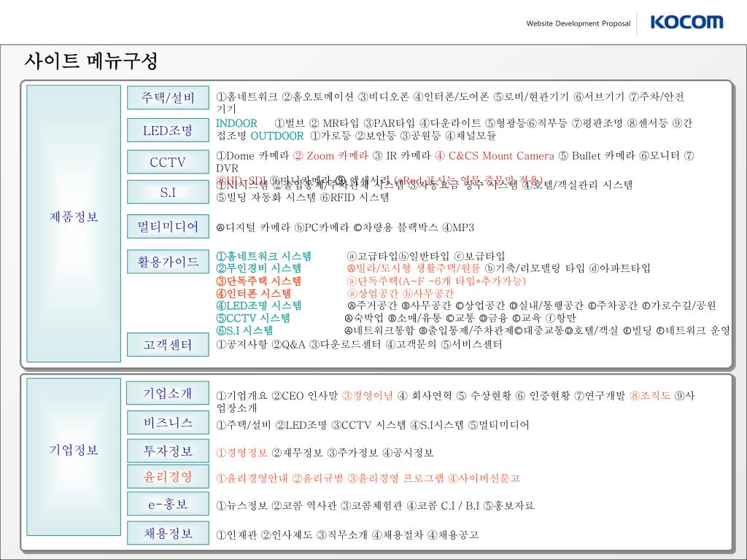Click the 고객센터 menu box

(x=168, y=344)
